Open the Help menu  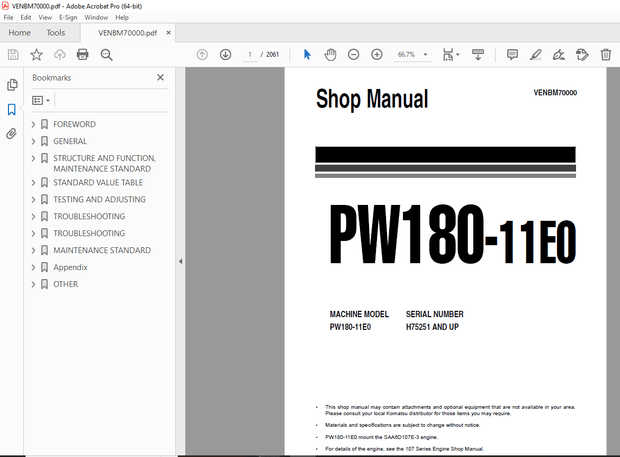coord(122,17)
